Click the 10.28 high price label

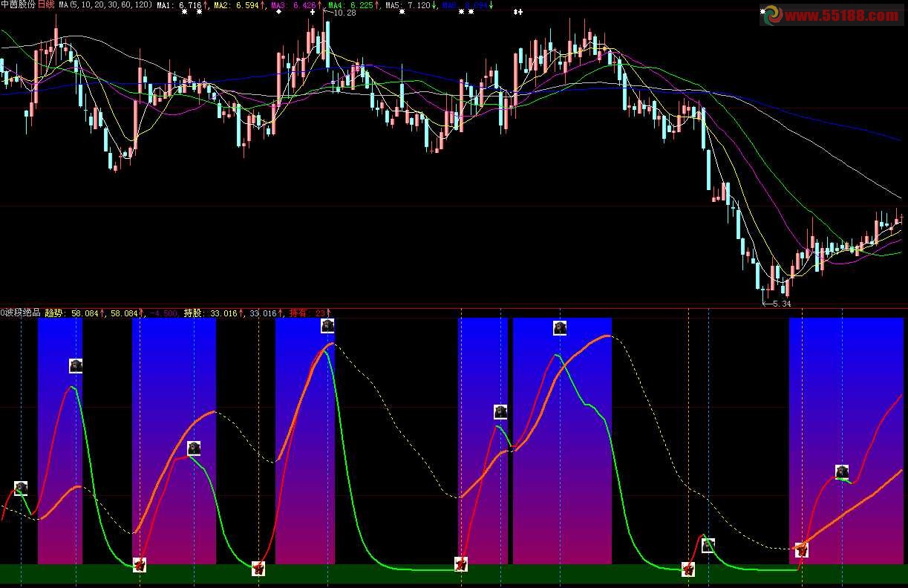pos(344,13)
